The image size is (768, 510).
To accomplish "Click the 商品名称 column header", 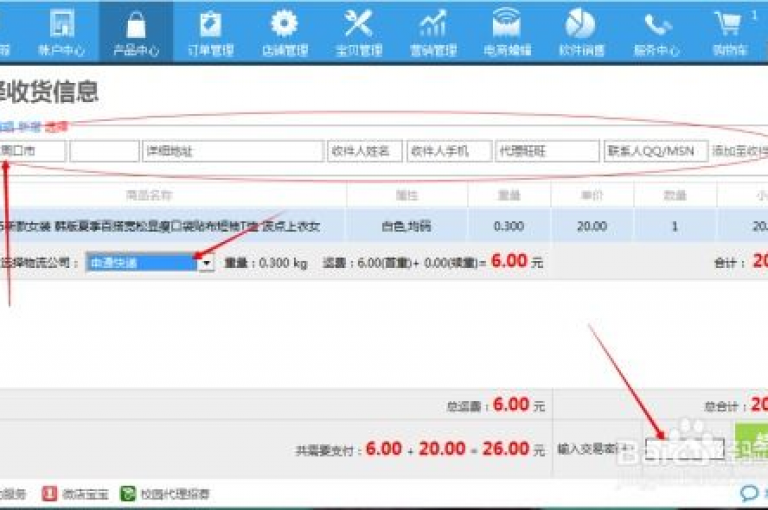I will (x=149, y=195).
